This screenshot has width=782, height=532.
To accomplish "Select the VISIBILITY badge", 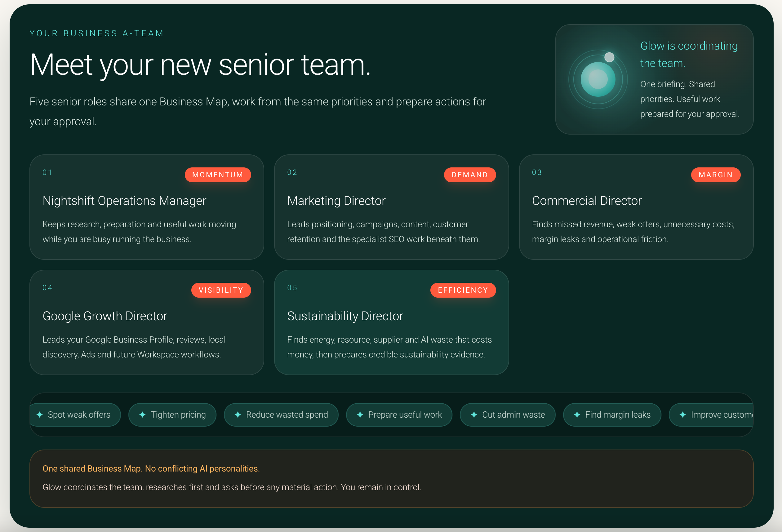I will [221, 290].
